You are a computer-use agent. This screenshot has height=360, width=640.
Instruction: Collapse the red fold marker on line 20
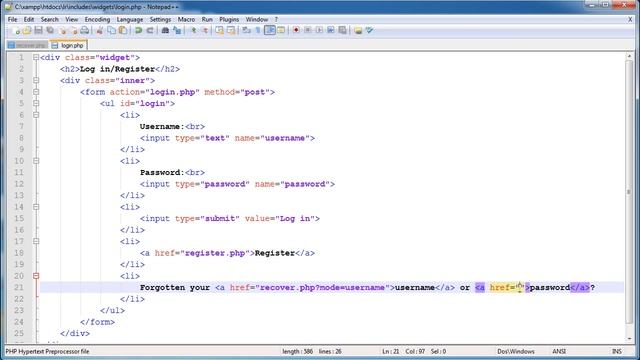point(36,276)
